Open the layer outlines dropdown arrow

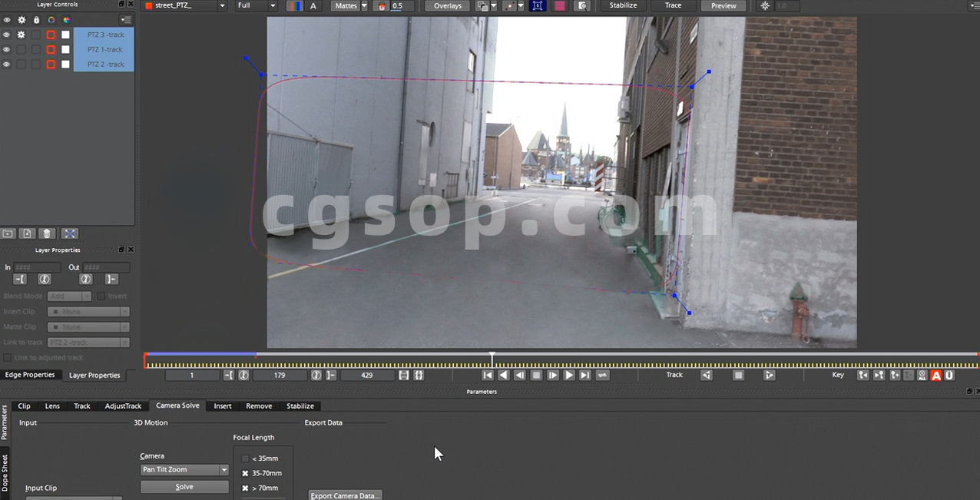493,5
